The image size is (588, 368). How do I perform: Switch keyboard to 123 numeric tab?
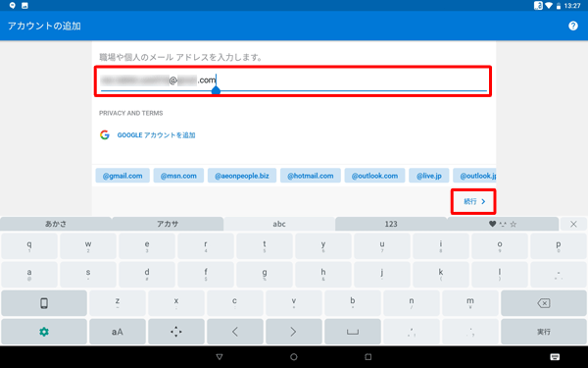tap(391, 224)
